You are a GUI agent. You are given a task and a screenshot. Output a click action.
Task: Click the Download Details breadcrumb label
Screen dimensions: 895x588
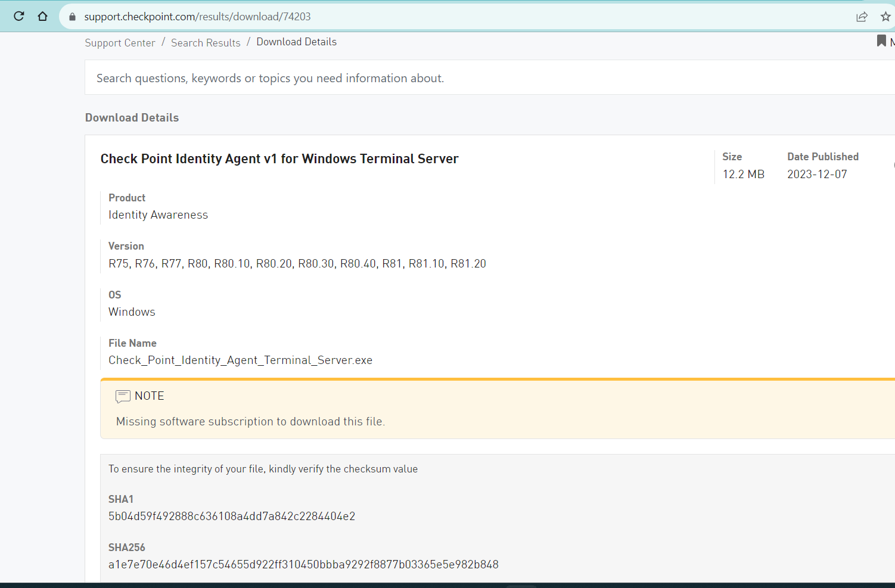point(296,41)
